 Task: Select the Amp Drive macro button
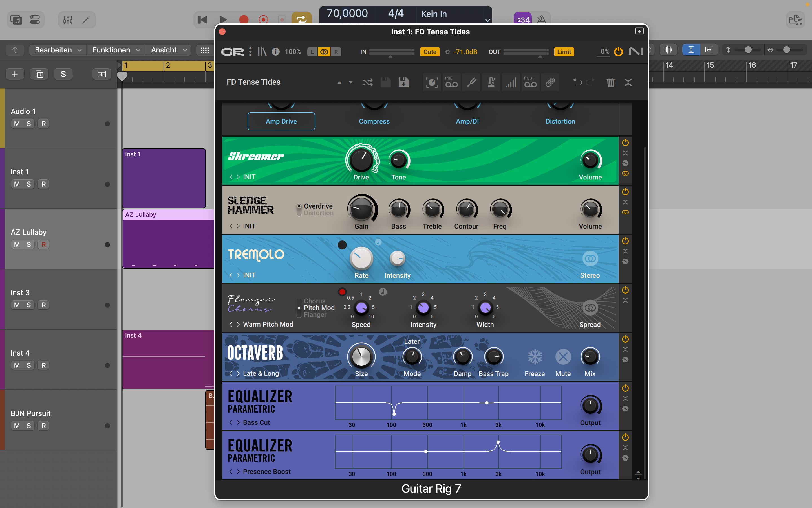[281, 121]
